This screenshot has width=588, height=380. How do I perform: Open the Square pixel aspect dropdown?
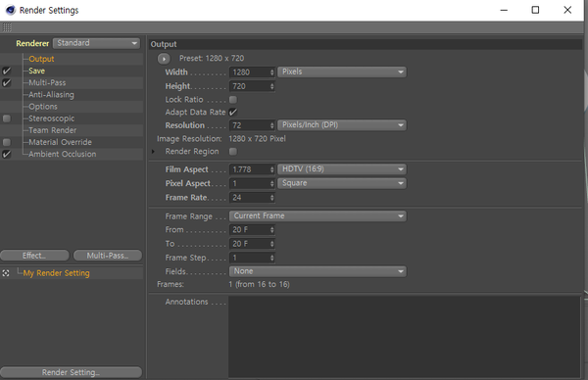[x=342, y=183]
